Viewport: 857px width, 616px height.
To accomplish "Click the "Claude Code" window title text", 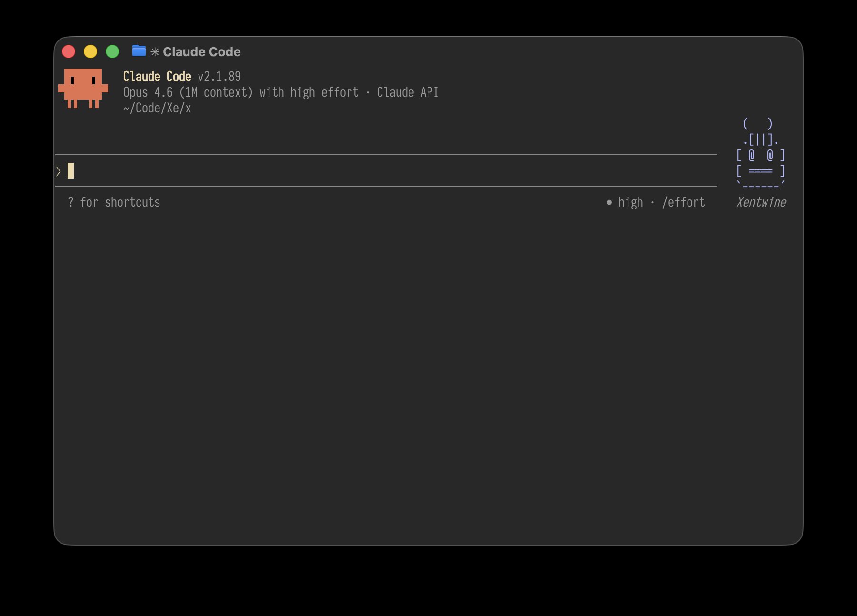I will tap(202, 51).
